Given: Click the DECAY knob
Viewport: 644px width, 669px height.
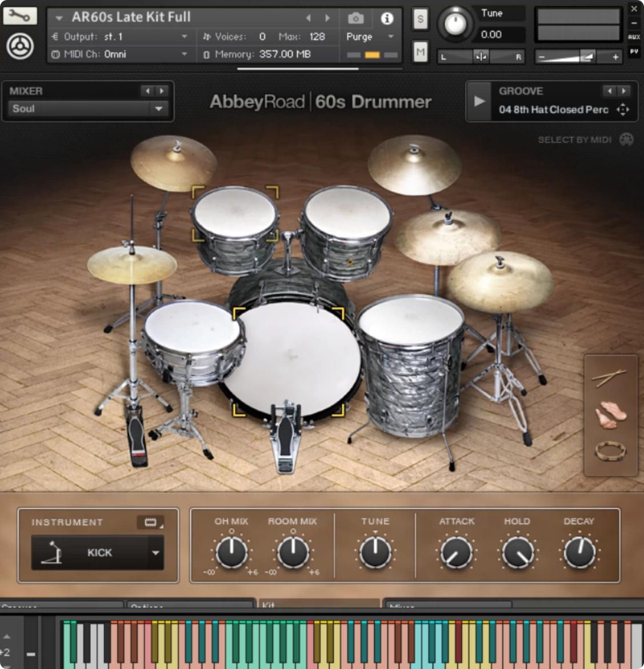Looking at the screenshot, I should [579, 552].
